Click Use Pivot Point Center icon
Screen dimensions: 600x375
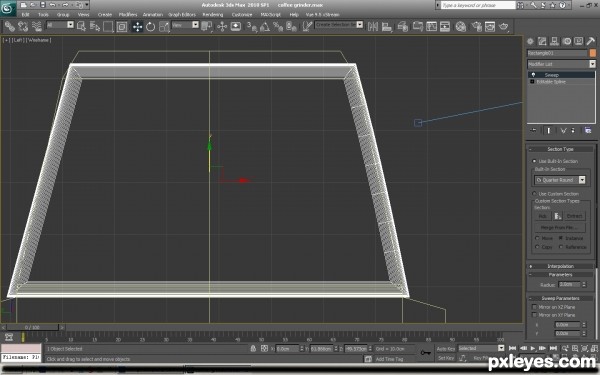pos(207,26)
